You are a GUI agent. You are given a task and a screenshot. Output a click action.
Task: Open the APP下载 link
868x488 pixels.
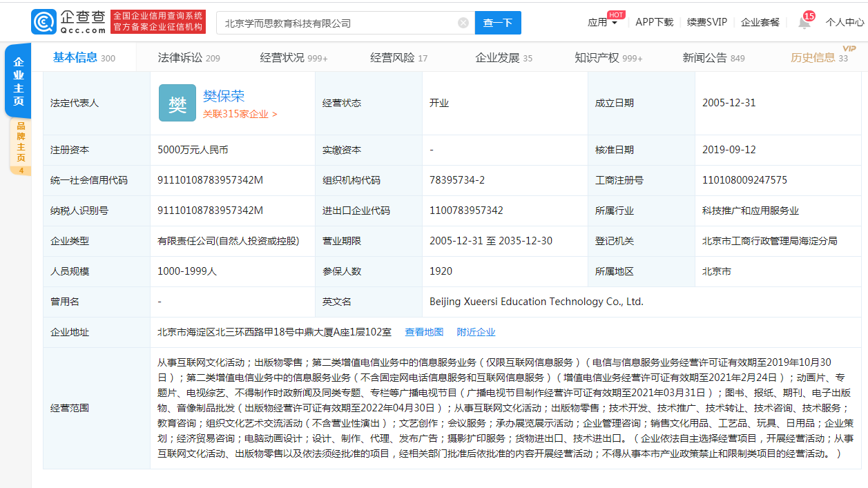tap(654, 22)
